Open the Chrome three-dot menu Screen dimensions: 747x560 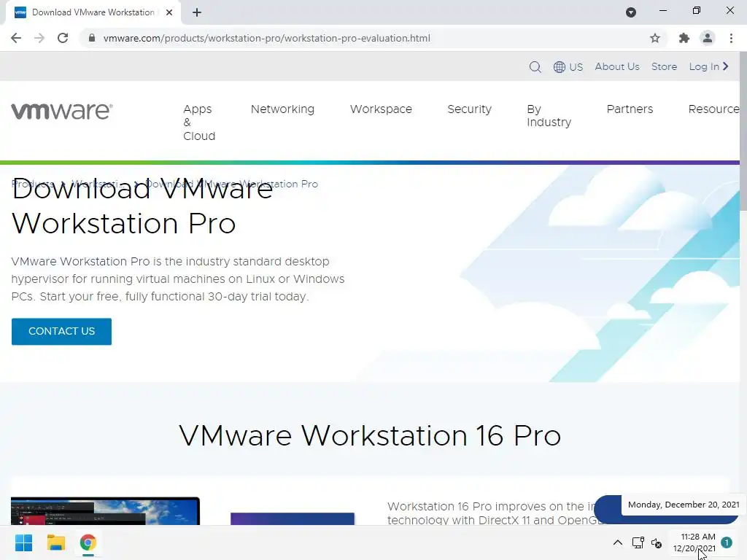pyautogui.click(x=731, y=38)
